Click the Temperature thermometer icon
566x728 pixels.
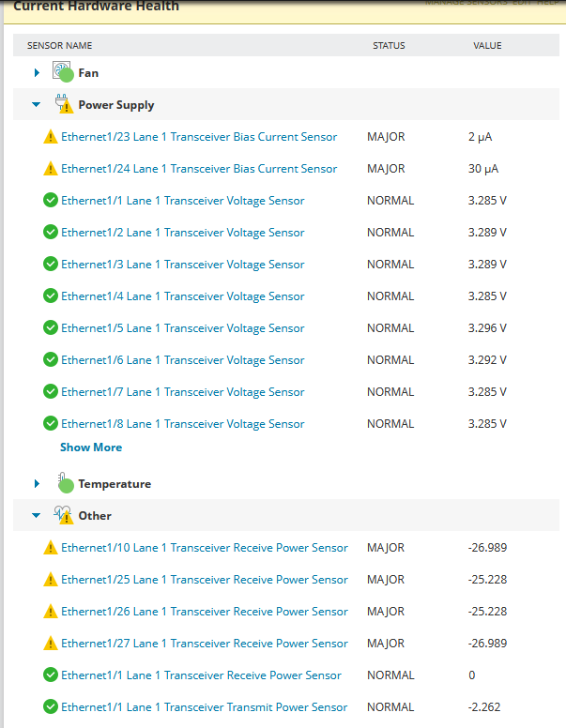64,483
